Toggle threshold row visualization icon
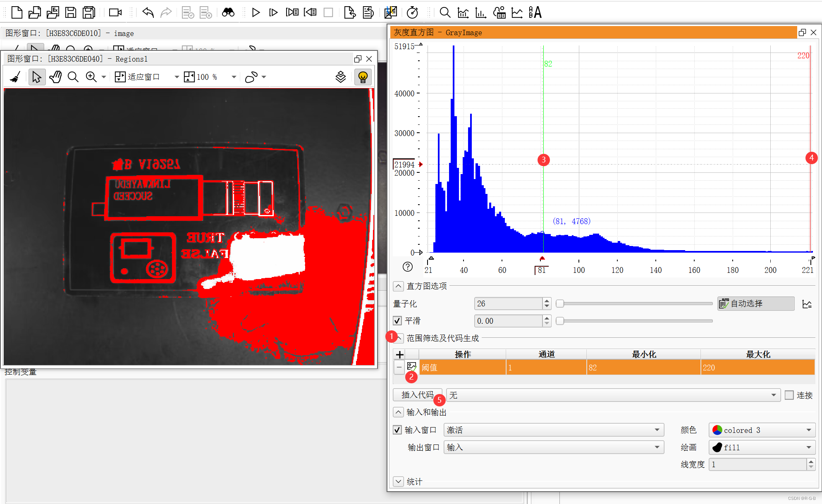 pos(411,367)
